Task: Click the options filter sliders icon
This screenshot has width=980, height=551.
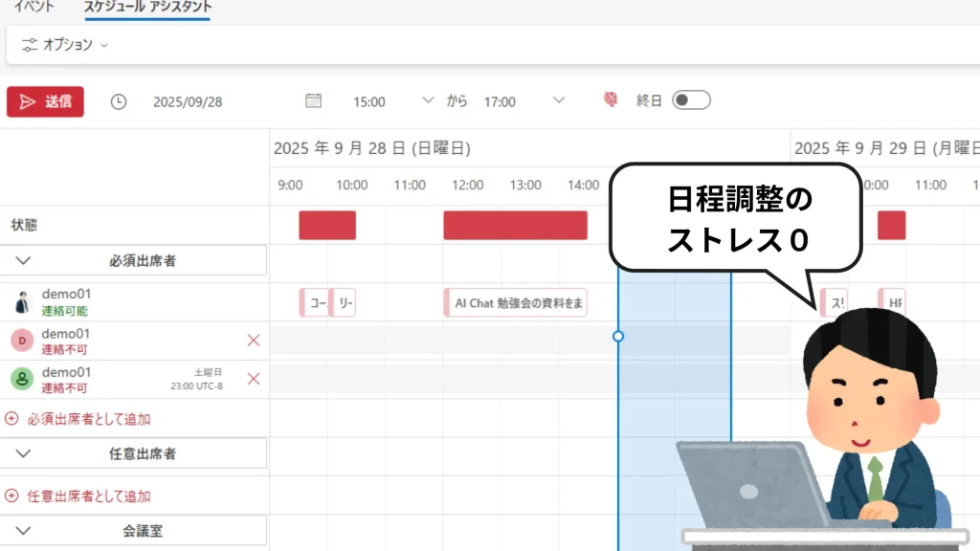Action: pyautogui.click(x=30, y=44)
